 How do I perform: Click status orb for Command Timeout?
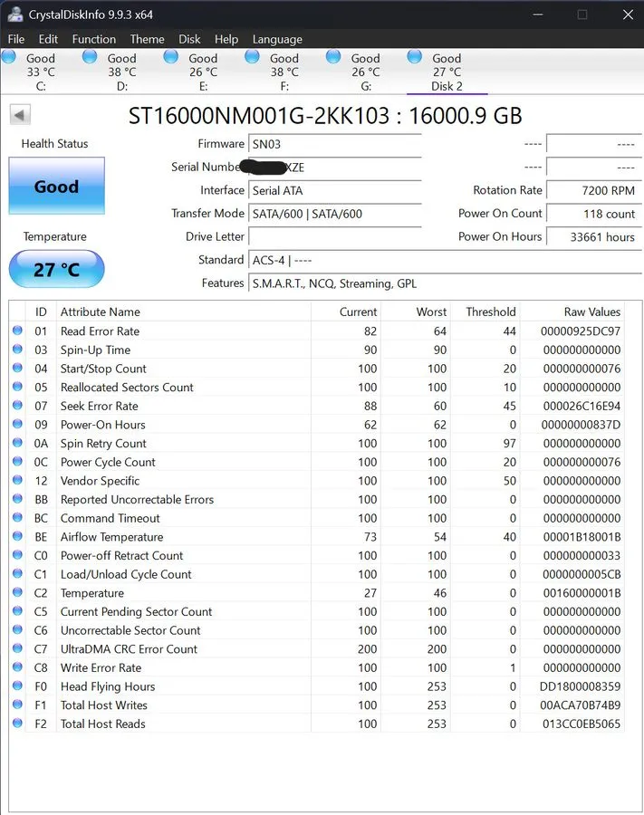point(17,517)
